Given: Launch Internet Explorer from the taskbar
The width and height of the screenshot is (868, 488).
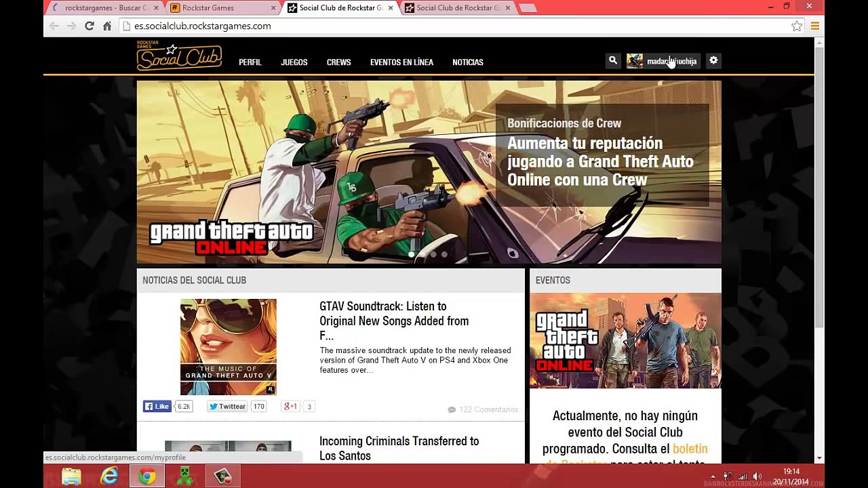Looking at the screenshot, I should (109, 476).
